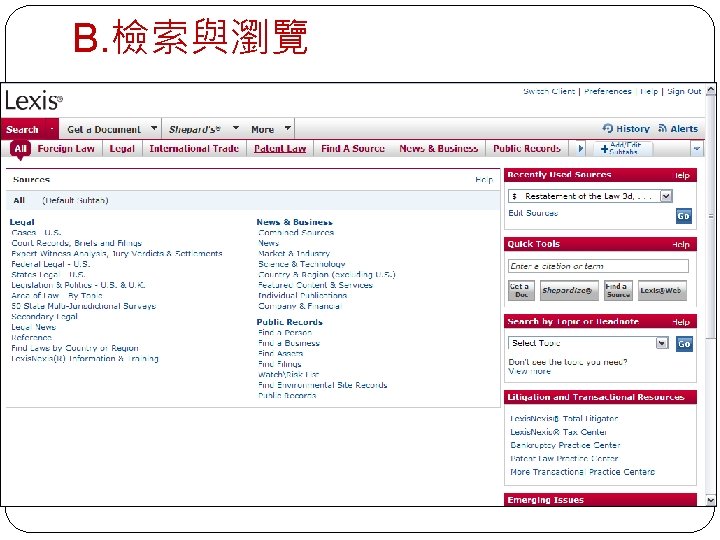Switch to Find A Source subtab
Viewport: 720px width, 540px height.
353,149
